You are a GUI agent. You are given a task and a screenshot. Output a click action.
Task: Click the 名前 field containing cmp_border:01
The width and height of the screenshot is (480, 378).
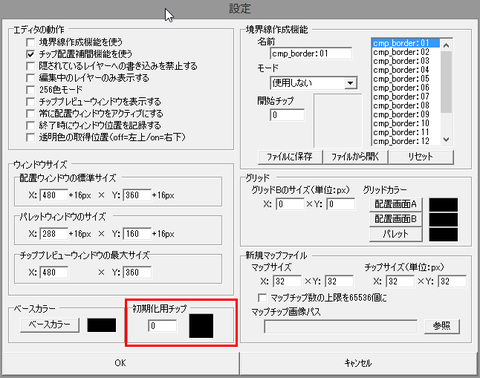pos(311,53)
